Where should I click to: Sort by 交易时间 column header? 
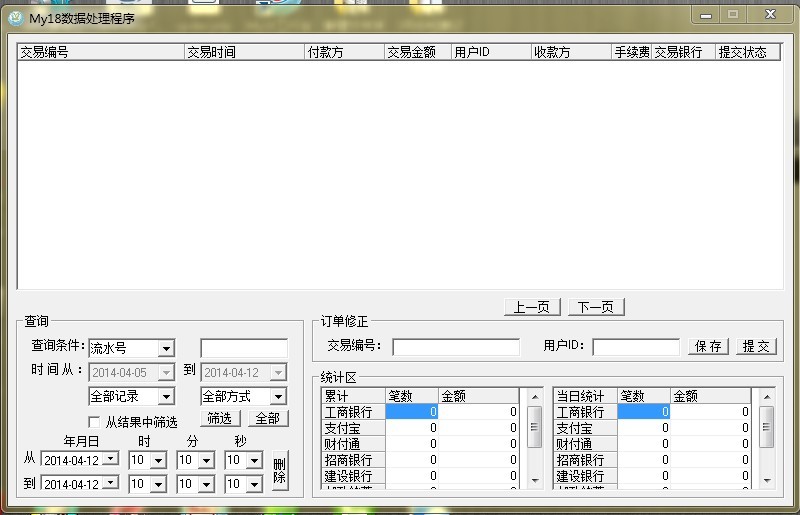click(244, 52)
